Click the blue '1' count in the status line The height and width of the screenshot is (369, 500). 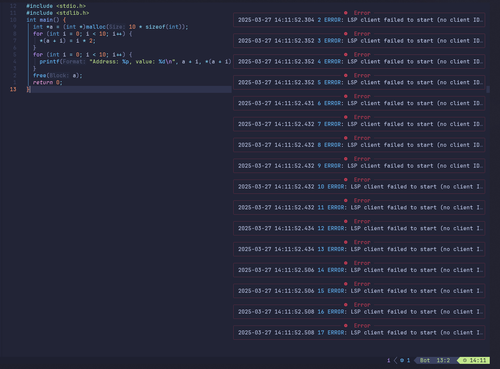[408, 360]
